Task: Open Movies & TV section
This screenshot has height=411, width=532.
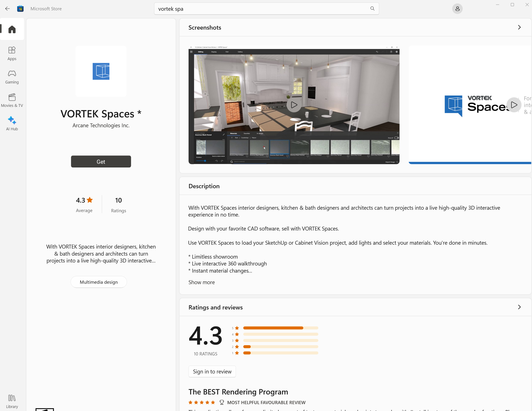Action: 12,100
